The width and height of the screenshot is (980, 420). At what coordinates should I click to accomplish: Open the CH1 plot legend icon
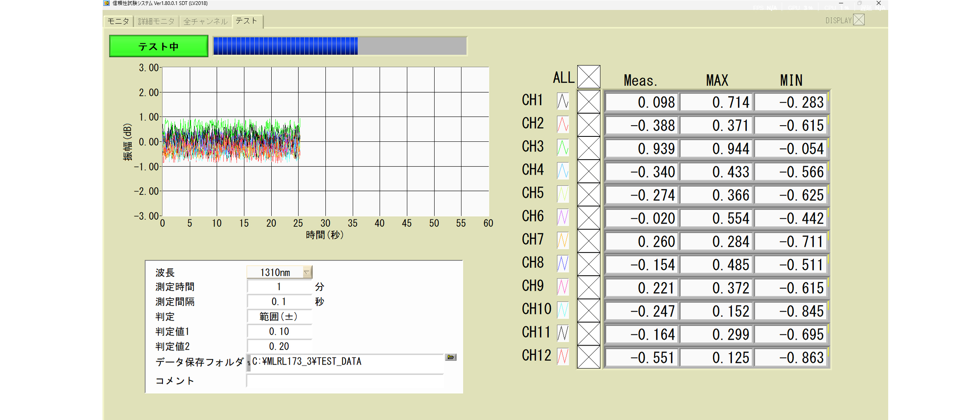(x=563, y=101)
